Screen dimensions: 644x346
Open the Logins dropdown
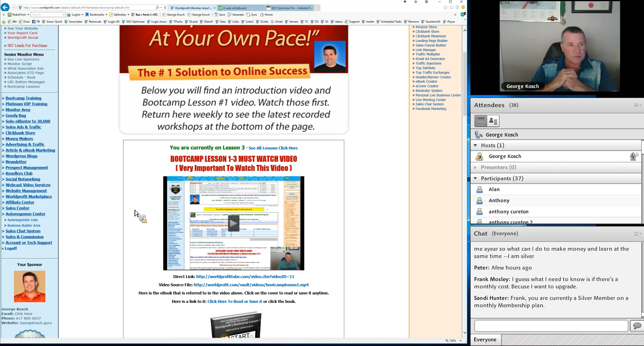point(75,15)
